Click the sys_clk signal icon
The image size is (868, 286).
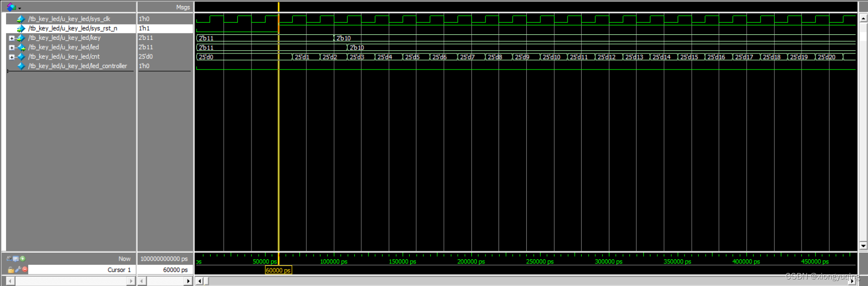coord(21,19)
